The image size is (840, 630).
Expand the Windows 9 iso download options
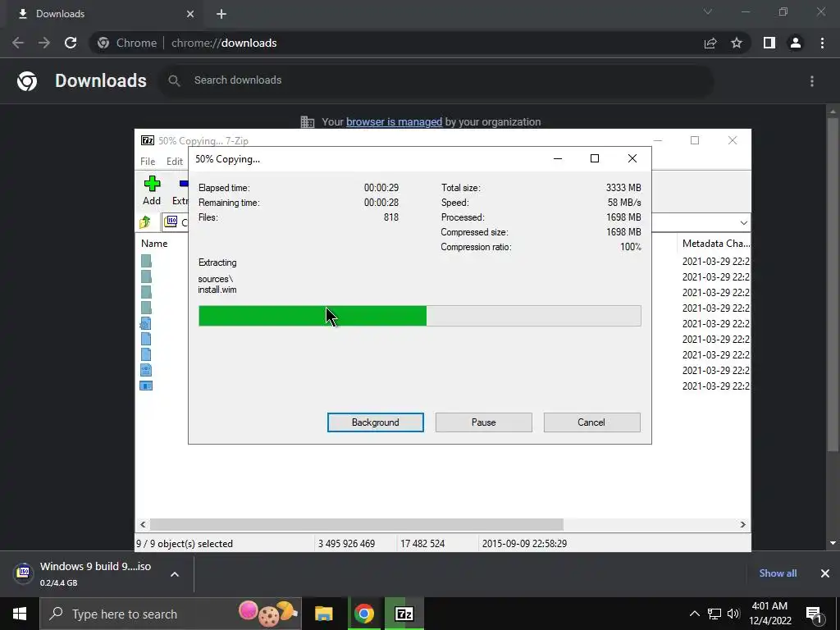(175, 574)
